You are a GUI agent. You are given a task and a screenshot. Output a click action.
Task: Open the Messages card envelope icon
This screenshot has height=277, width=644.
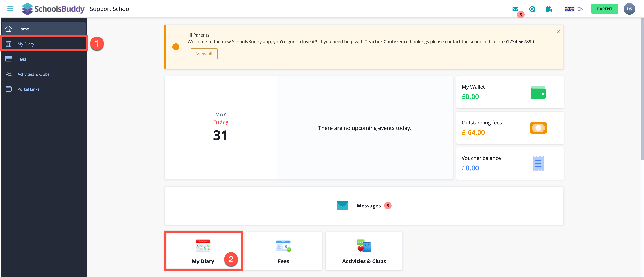click(x=342, y=205)
